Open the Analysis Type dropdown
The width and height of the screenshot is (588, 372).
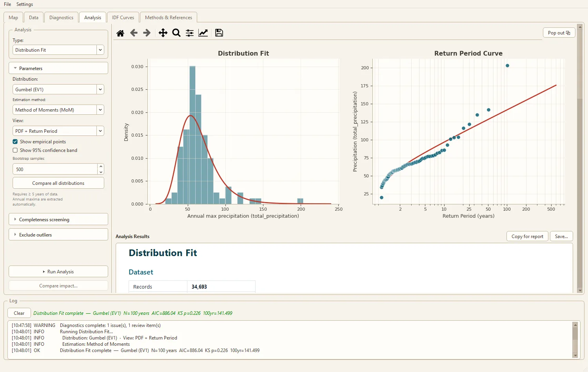pyautogui.click(x=58, y=50)
